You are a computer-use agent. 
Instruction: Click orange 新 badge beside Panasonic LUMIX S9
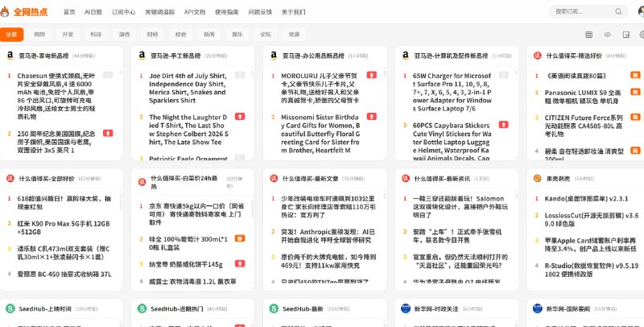[x=635, y=92]
